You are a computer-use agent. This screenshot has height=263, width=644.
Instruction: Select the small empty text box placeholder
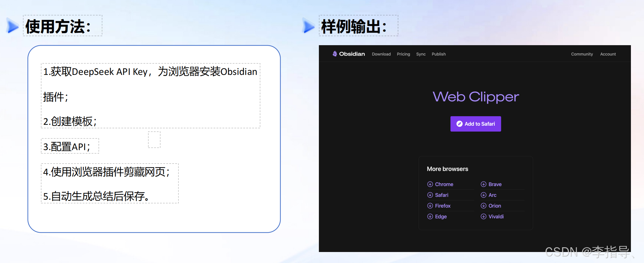point(154,140)
